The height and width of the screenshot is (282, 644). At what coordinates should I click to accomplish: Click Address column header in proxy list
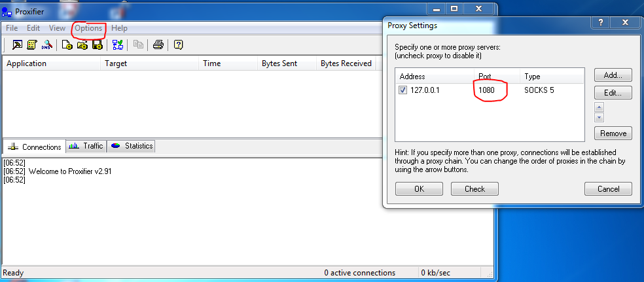(435, 77)
